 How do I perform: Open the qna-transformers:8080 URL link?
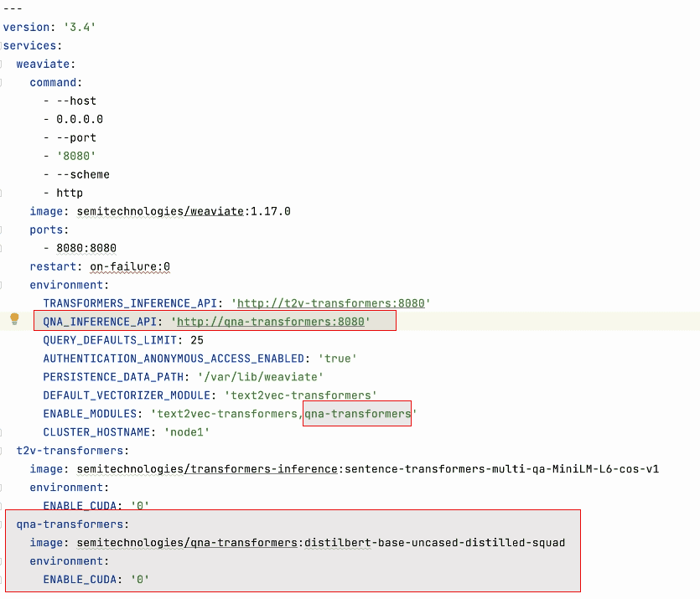pos(271,322)
